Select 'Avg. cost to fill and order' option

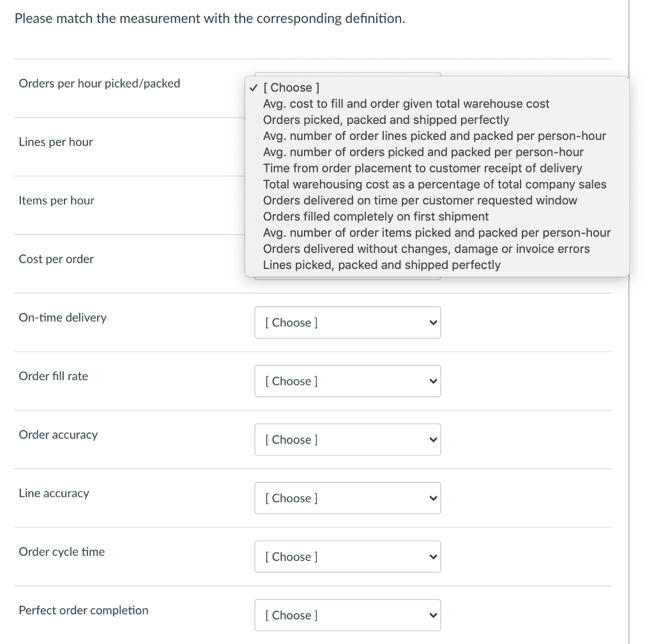[406, 103]
